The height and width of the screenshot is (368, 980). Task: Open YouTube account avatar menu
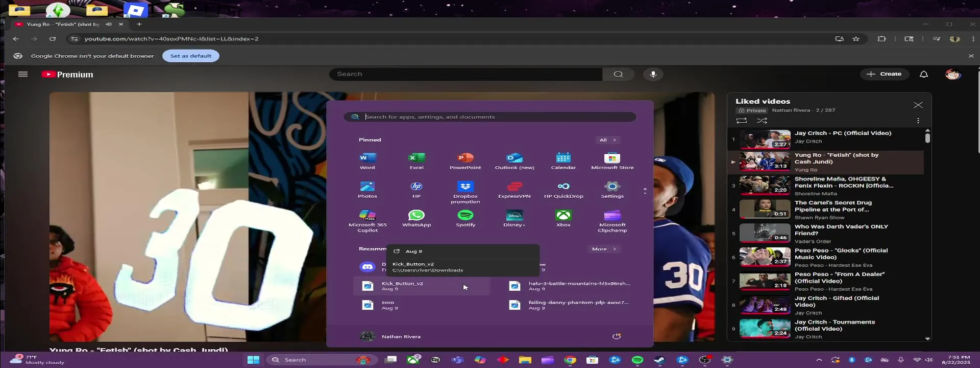[x=953, y=74]
